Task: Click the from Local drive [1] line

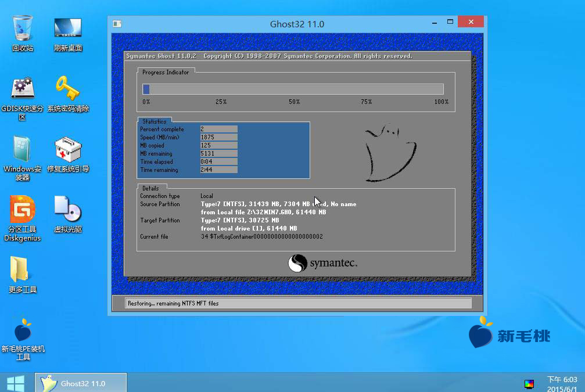Action: (249, 228)
